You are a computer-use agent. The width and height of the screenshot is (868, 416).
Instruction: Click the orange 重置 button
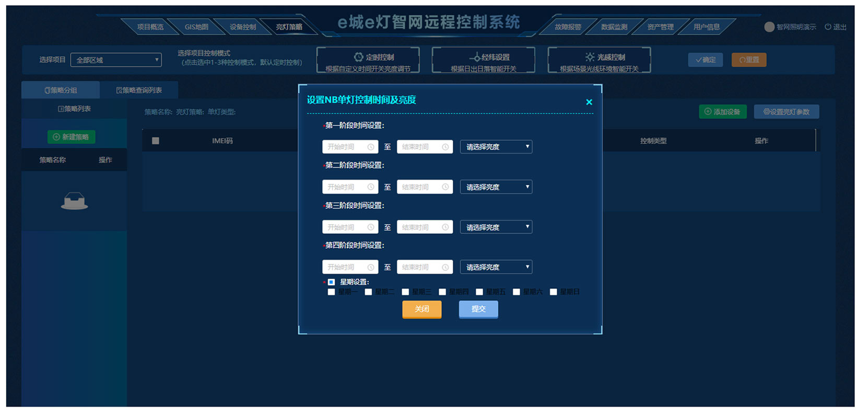pos(749,60)
